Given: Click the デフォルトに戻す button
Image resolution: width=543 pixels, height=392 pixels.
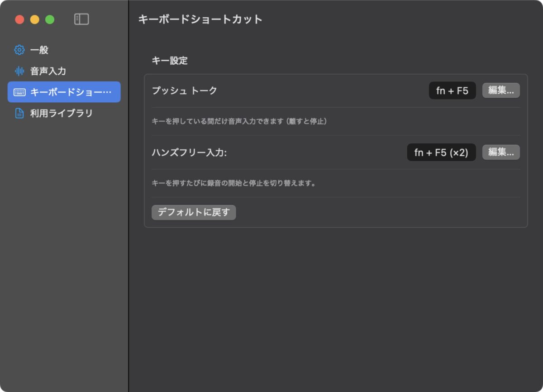Looking at the screenshot, I should 194,212.
